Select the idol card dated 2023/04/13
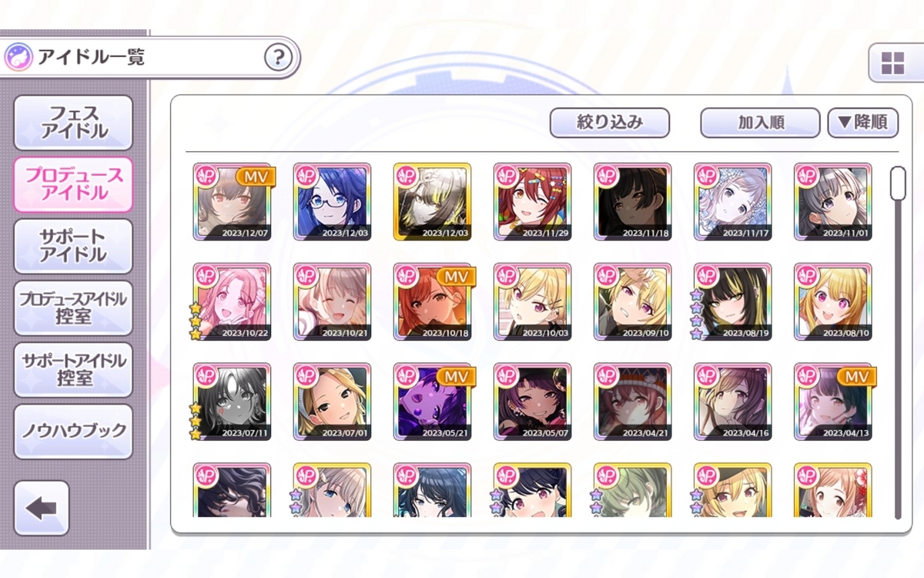Screen dimensions: 924x578 [x=832, y=402]
